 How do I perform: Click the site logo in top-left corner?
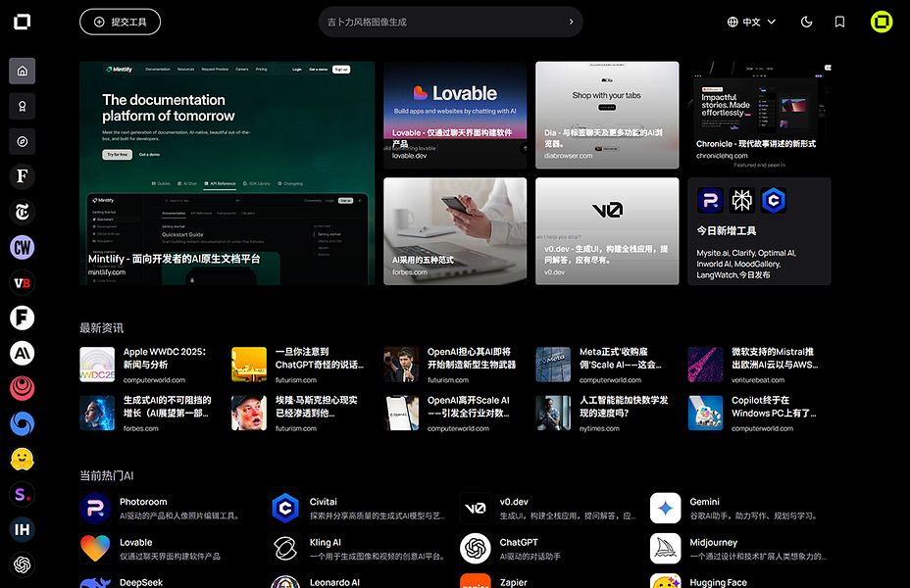point(22,22)
